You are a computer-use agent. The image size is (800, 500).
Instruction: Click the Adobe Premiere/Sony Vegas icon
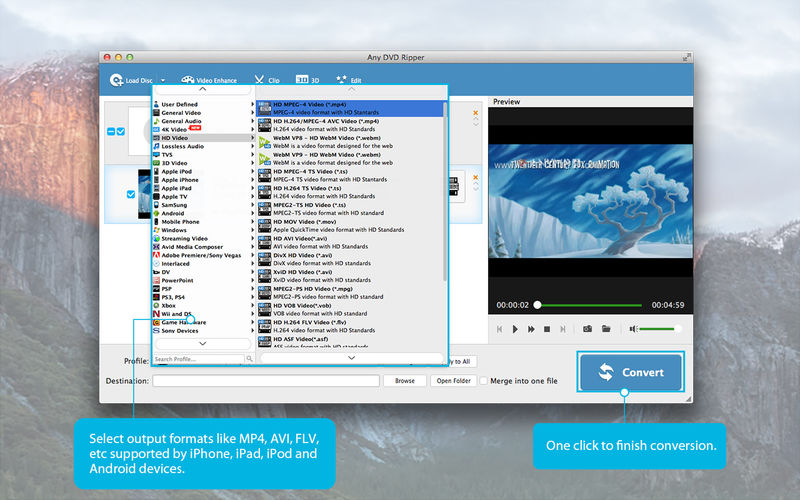(x=157, y=255)
